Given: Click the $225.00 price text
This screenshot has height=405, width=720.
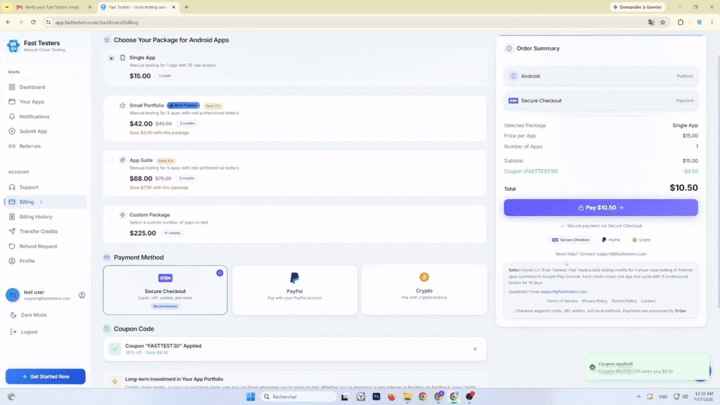Looking at the screenshot, I should click(143, 233).
